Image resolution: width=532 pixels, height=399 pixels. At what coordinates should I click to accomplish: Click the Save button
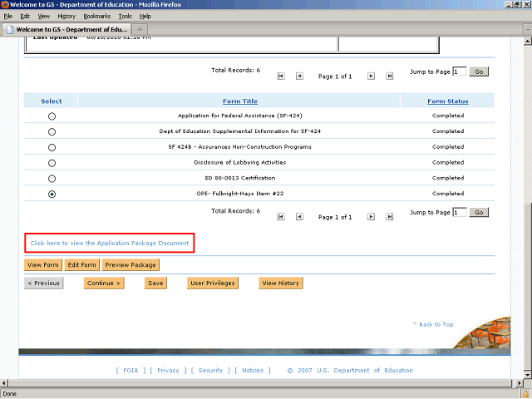155,283
